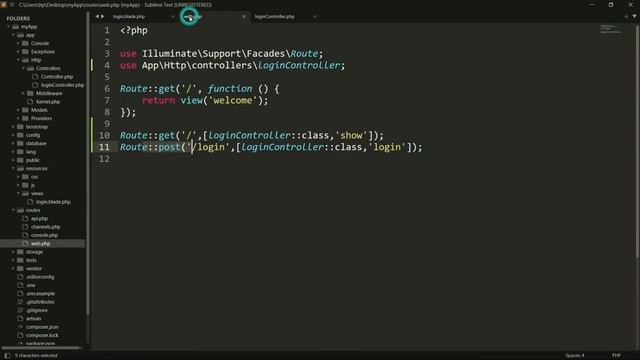The height and width of the screenshot is (360, 640).
Task: Close the web.php tab
Action: [244, 17]
